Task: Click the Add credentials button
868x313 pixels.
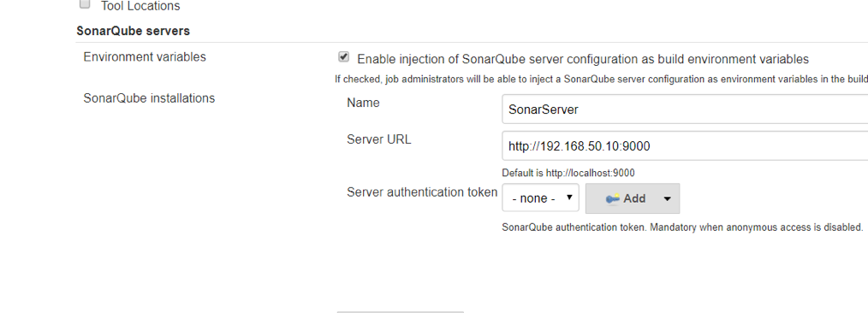Action: [633, 198]
